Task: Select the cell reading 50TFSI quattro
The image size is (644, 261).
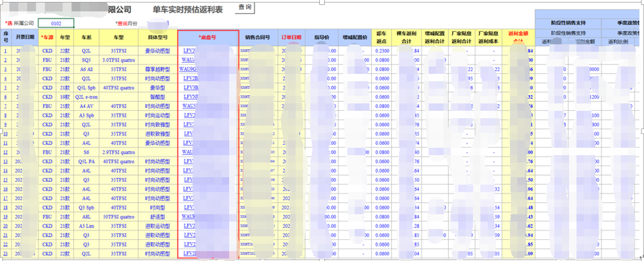Action: (118, 217)
